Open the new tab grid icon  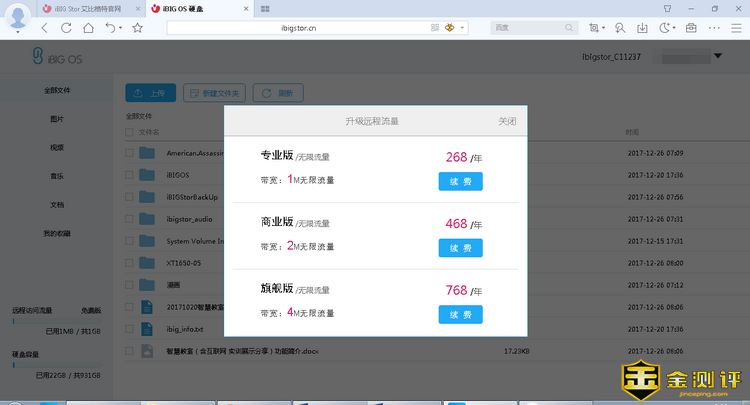point(265,8)
